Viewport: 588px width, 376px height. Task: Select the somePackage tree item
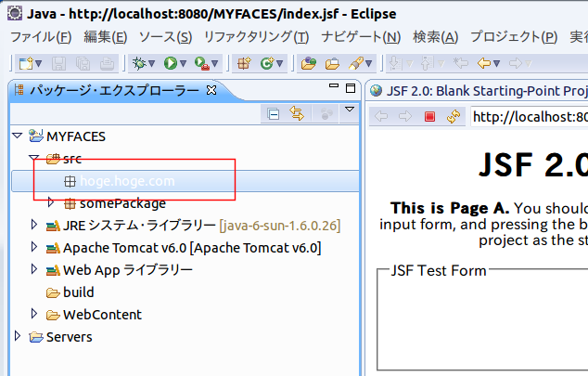[122, 203]
